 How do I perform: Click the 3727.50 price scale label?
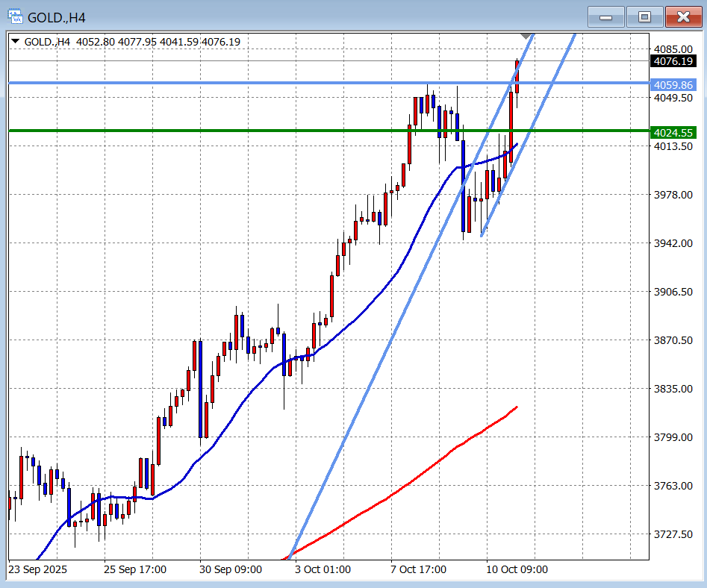673,534
